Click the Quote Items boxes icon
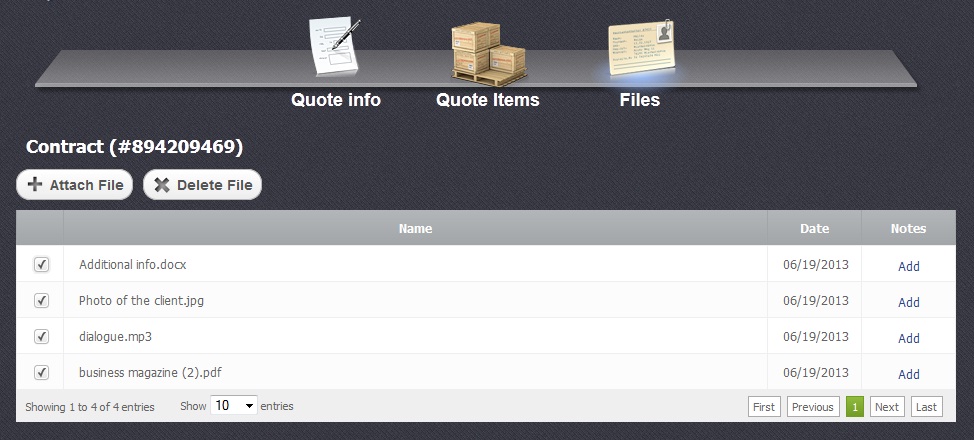 488,52
